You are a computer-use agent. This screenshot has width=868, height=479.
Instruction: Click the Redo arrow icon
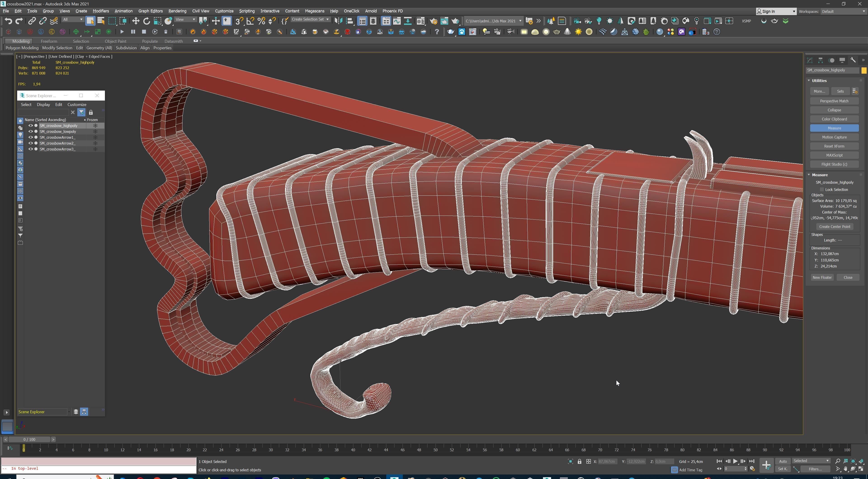click(19, 21)
